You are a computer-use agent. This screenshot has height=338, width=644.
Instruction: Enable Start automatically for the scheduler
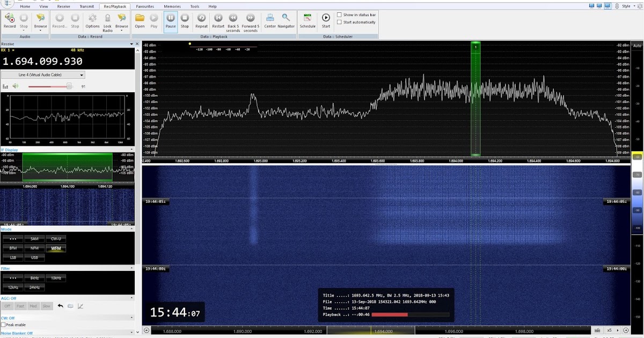click(x=339, y=22)
